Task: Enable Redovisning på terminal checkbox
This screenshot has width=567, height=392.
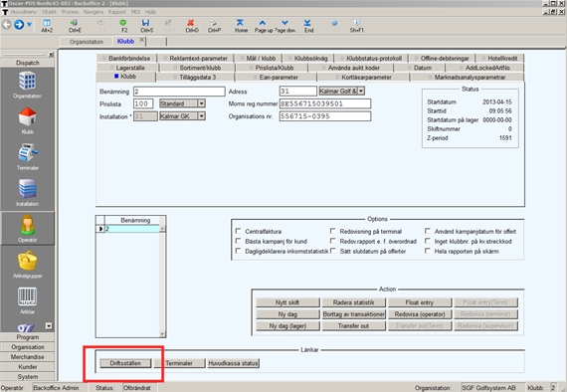Action: point(332,231)
